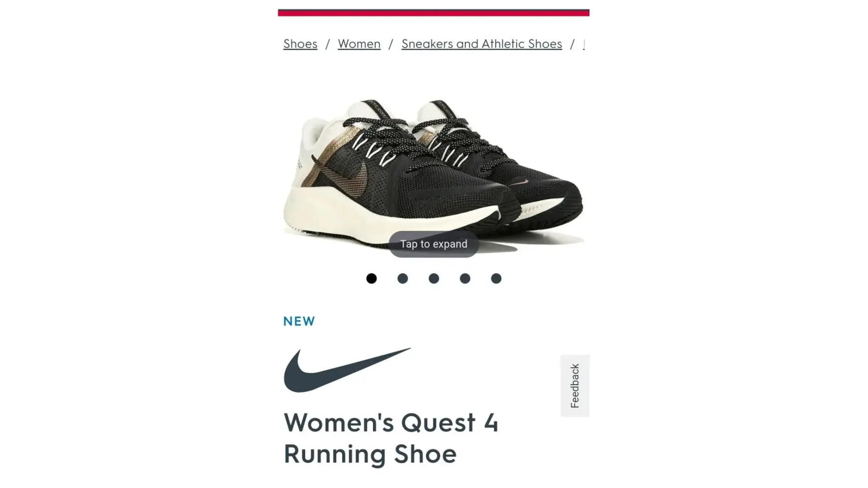Select the fourth carousel dot
The width and height of the screenshot is (868, 488).
[x=465, y=279]
